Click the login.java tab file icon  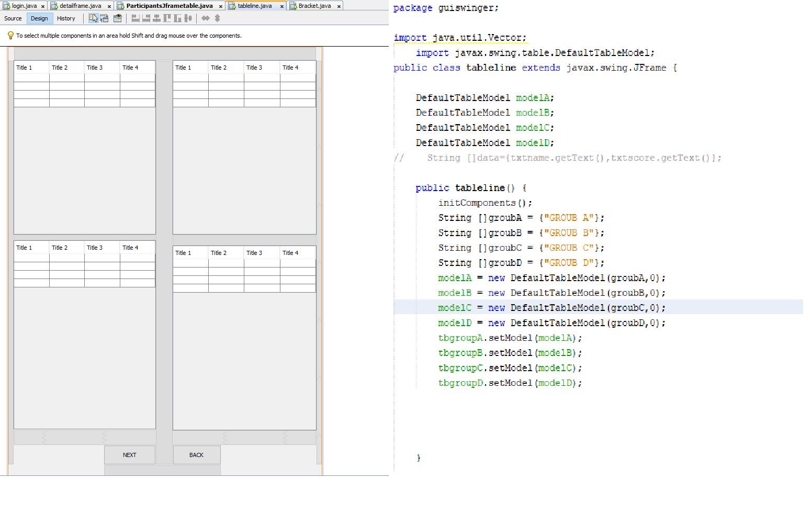(7, 6)
